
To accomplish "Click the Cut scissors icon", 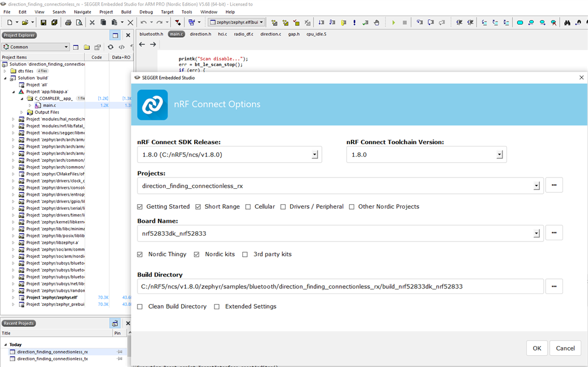I will coord(92,23).
